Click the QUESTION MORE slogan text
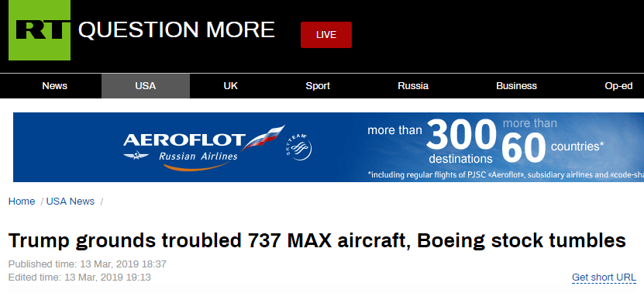This screenshot has width=644, height=293. click(176, 30)
